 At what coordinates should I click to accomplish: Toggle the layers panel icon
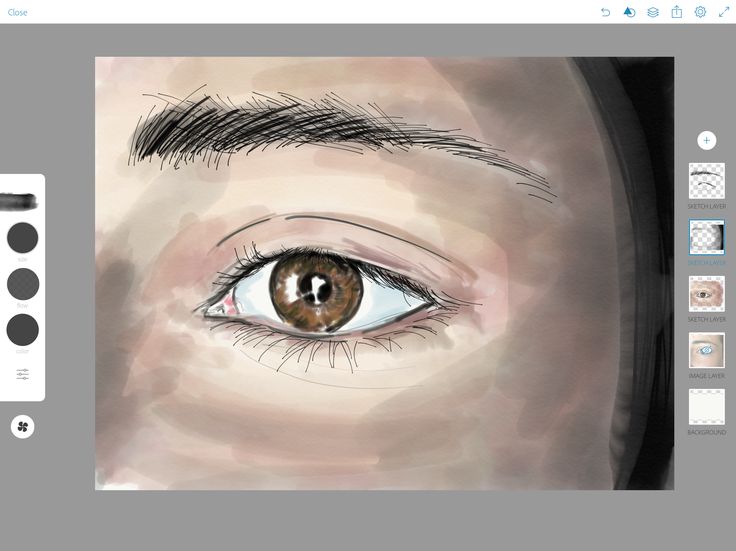(x=653, y=12)
